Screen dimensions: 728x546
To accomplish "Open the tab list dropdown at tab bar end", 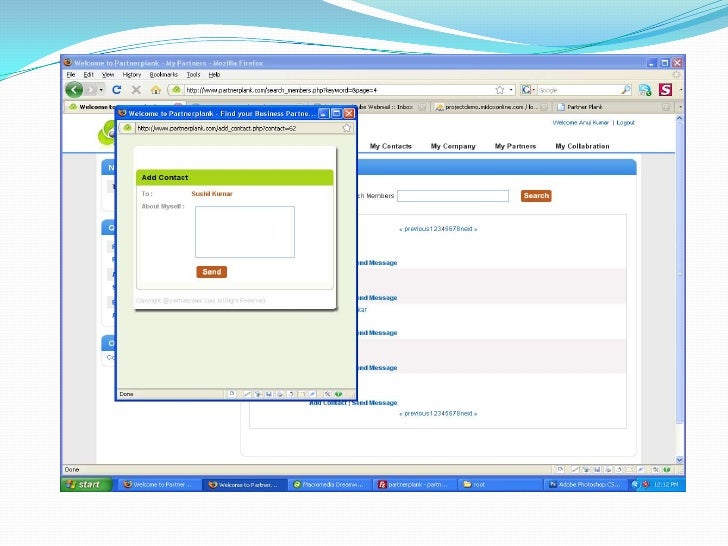I will pos(681,107).
